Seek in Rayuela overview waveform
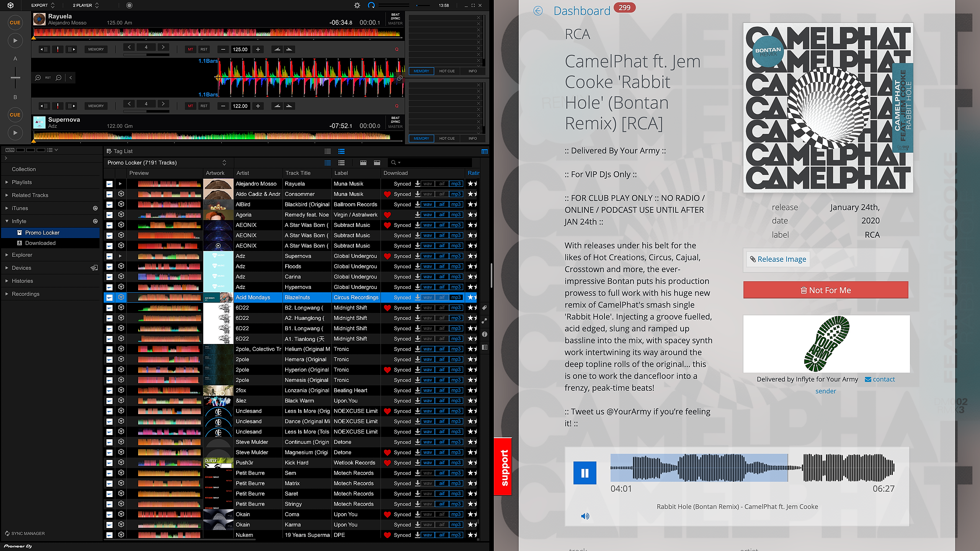The height and width of the screenshot is (551, 980). [217, 33]
